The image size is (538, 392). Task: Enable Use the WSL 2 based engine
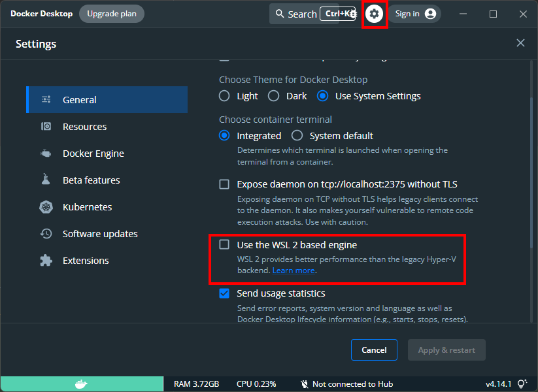[224, 244]
